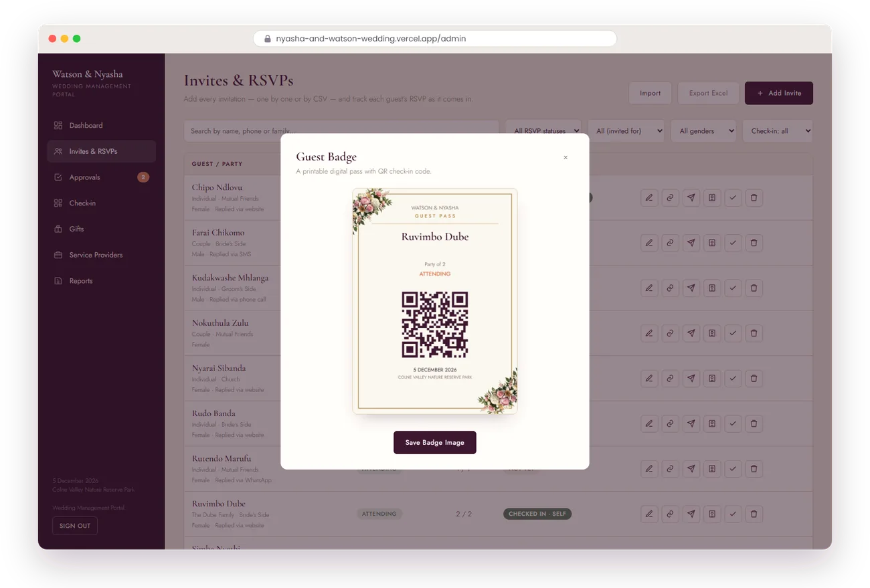Open the guest badge for Rudo Banda

pos(712,423)
